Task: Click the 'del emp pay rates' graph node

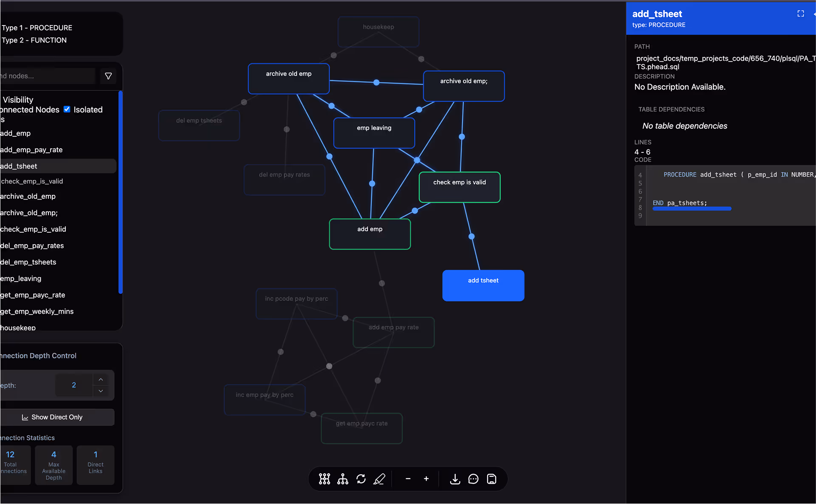Action: 285,180
